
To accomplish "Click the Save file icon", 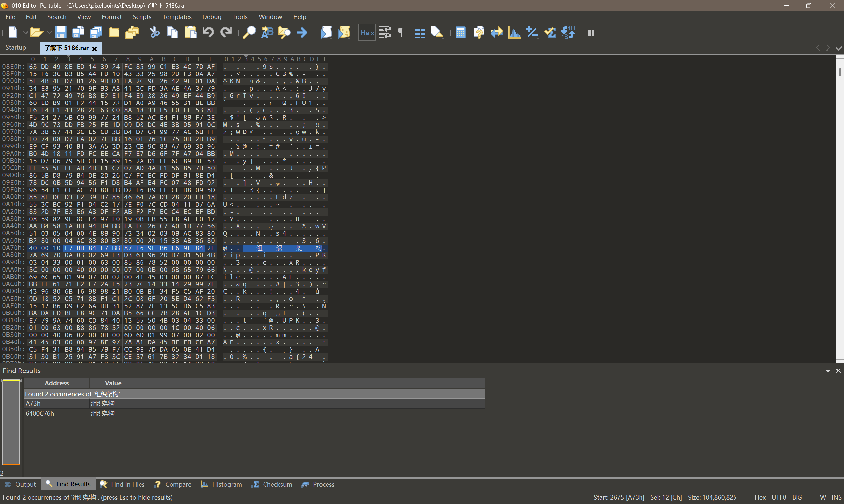I will click(x=60, y=33).
